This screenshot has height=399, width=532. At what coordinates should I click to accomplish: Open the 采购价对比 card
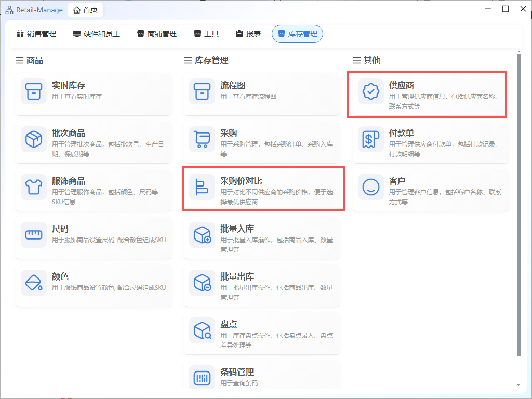pyautogui.click(x=263, y=188)
